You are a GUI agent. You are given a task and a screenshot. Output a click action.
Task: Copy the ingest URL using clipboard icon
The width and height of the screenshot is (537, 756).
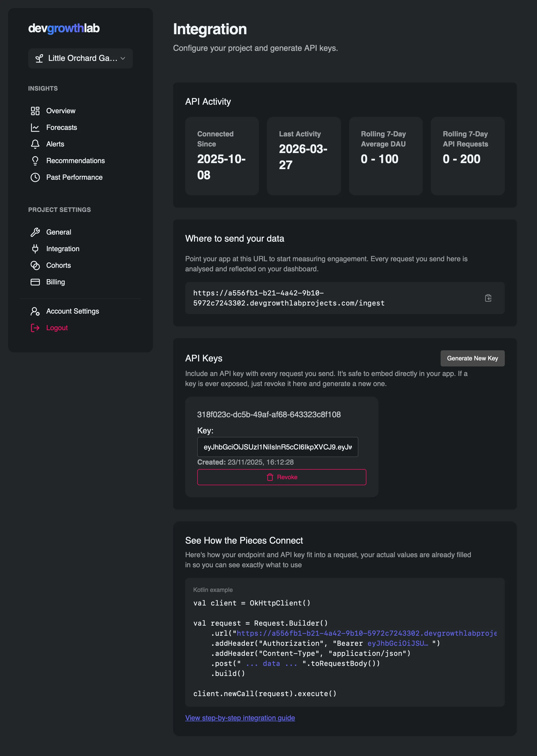[x=488, y=298]
